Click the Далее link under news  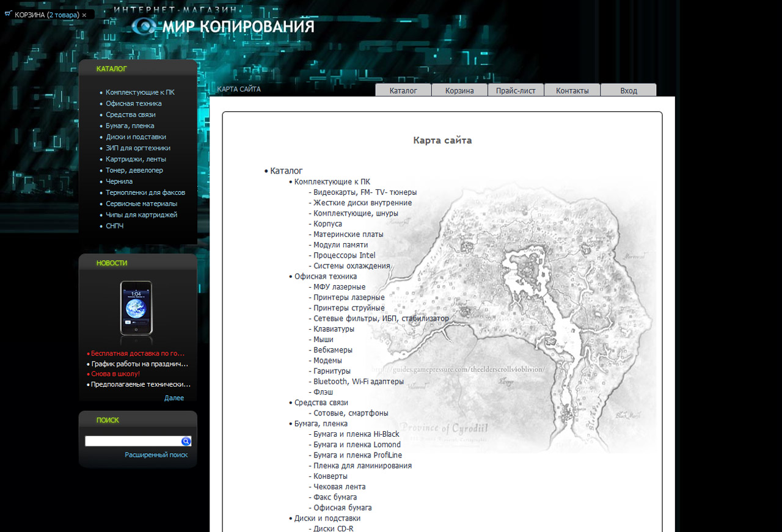[x=174, y=398]
